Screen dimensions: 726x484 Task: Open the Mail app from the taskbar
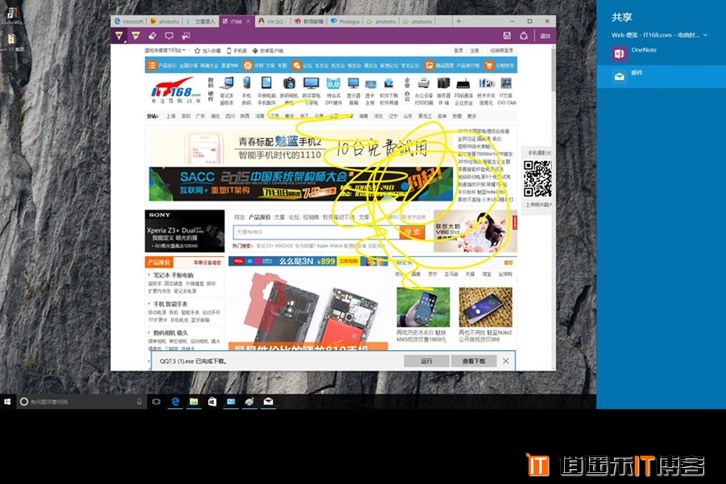[x=268, y=402]
